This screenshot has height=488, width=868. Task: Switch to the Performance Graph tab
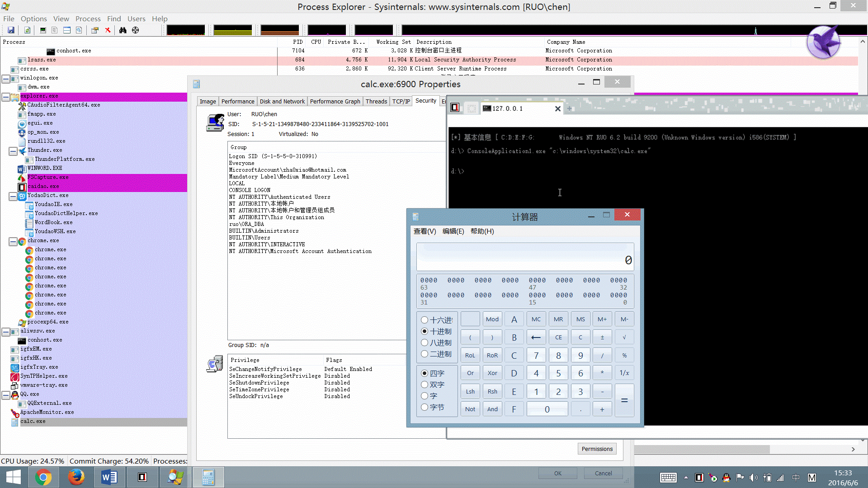[x=335, y=101]
